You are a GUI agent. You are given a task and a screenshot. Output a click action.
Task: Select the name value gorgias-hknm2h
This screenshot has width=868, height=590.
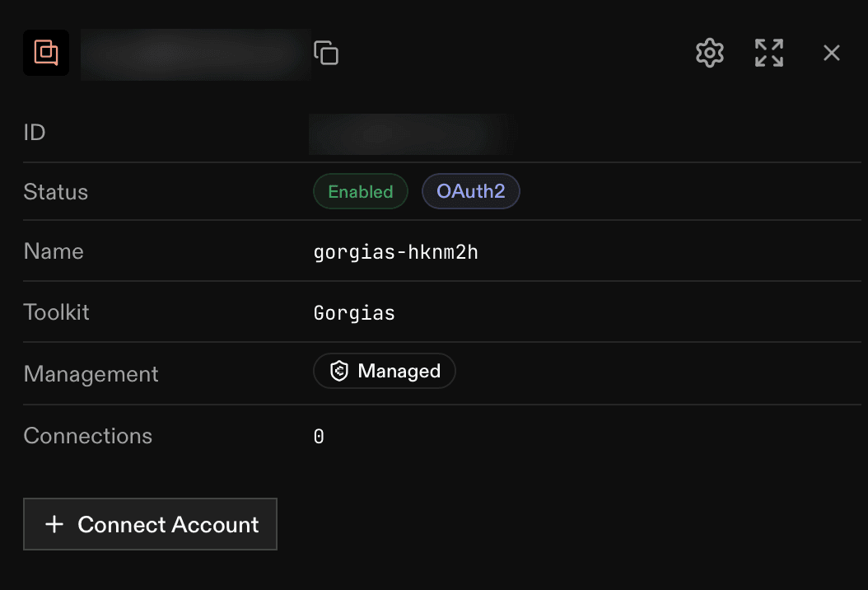tap(396, 253)
